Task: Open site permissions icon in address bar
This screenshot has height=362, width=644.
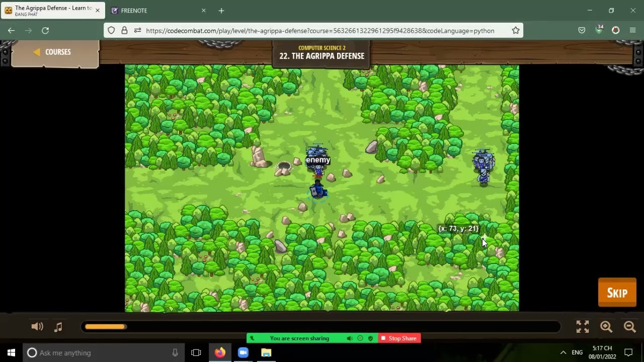Action: coord(137,31)
